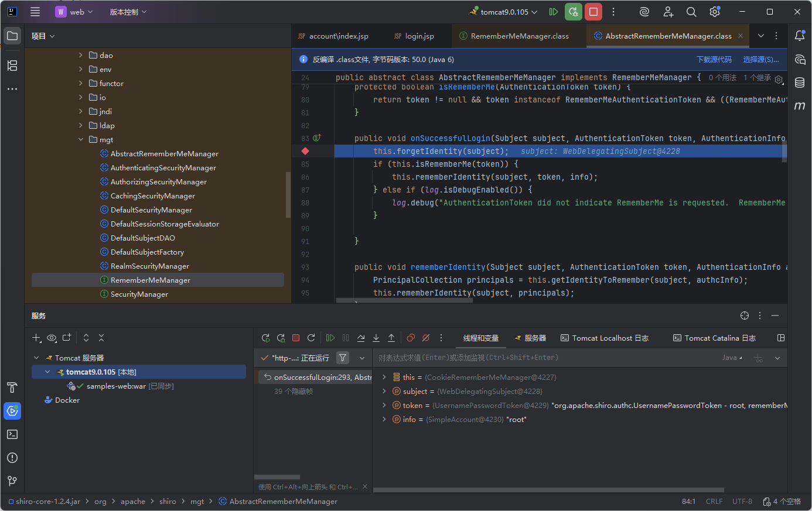Toggle Mute Breakpoints in debugger toolbar
Image resolution: width=812 pixels, height=511 pixels.
click(426, 338)
